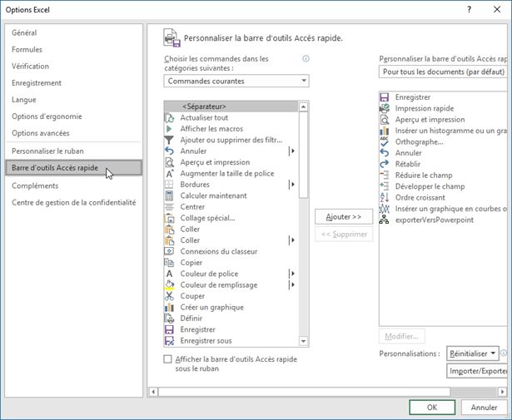512x420 pixels.
Task: Select the Enregistrer entry in the right list
Action: click(443, 97)
